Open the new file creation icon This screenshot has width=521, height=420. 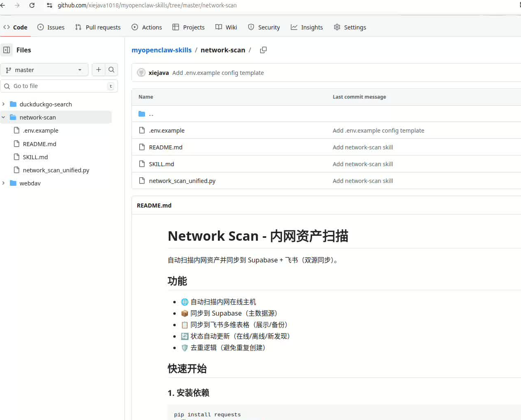point(98,70)
